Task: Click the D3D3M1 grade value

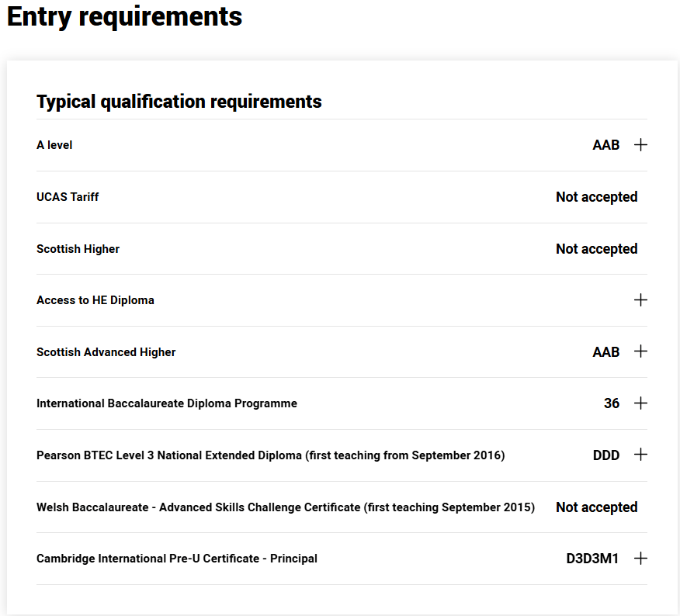Action: coord(592,559)
